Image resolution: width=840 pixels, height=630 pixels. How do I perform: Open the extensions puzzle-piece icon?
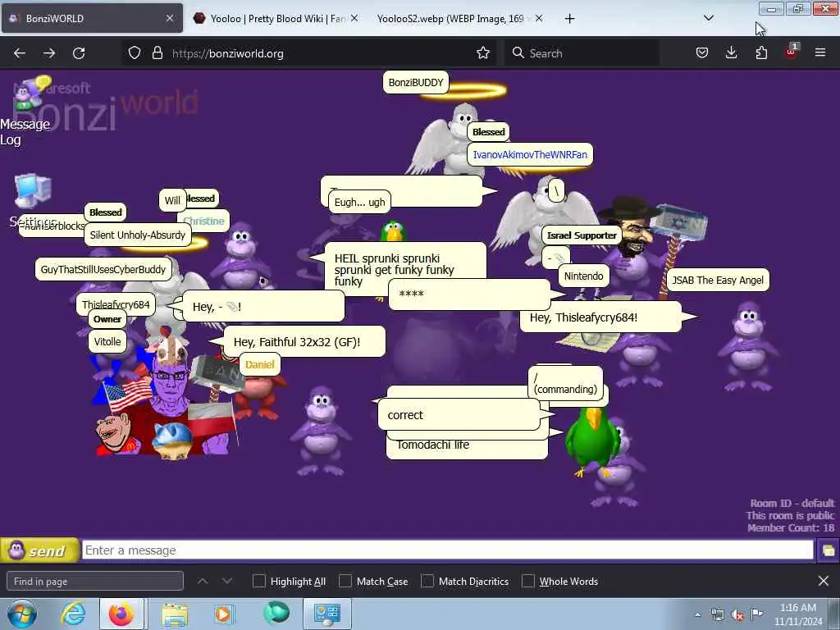click(x=761, y=53)
